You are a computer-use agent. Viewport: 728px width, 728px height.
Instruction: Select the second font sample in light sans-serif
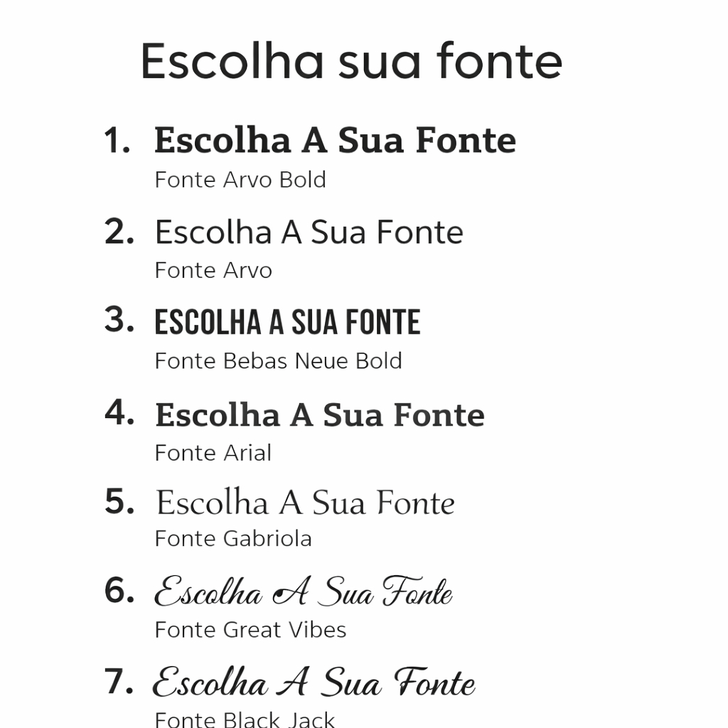click(309, 232)
